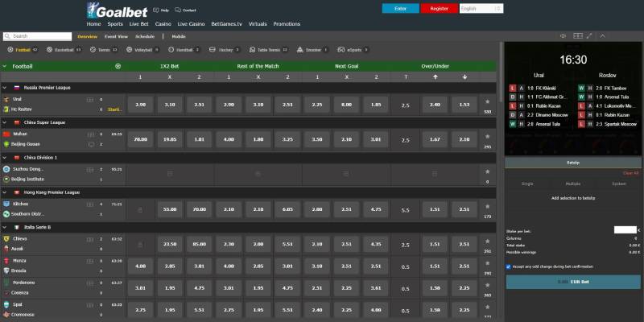The height and width of the screenshot is (322, 644).
Task: Open the Promotions page
Action: point(287,24)
